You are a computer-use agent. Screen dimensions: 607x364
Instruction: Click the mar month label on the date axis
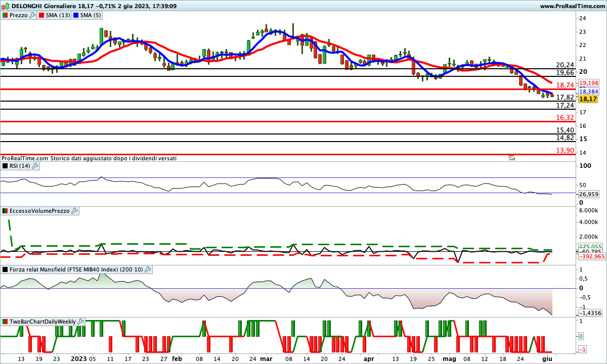pyautogui.click(x=266, y=358)
